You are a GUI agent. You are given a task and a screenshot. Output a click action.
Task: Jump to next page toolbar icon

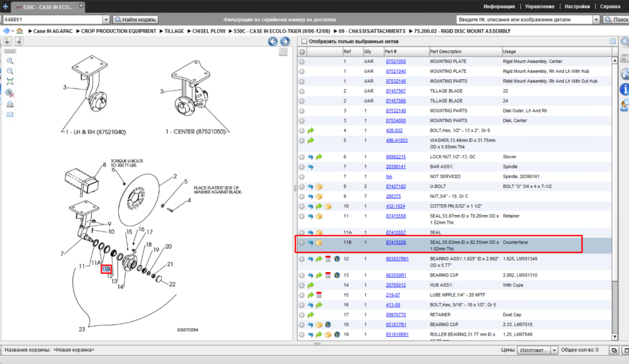19,41
